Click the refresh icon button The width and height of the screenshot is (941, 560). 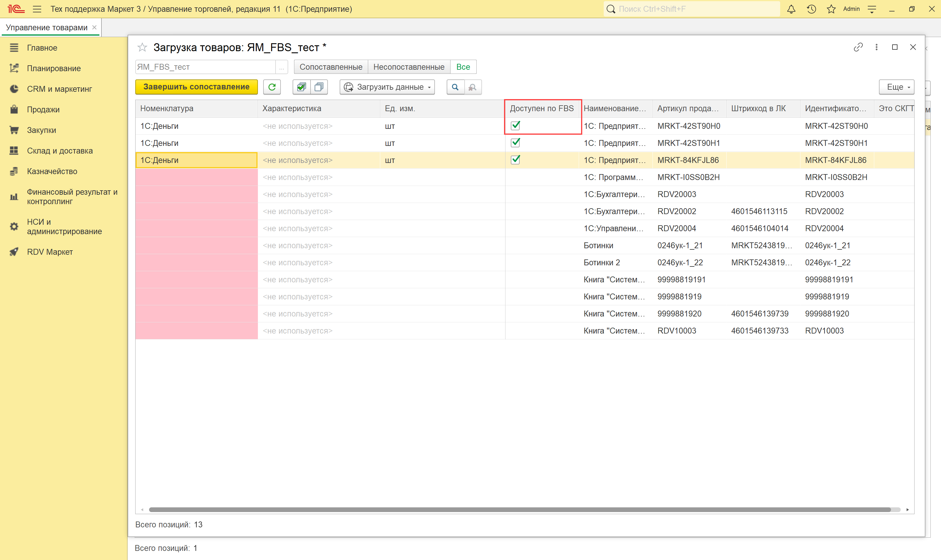tap(272, 87)
